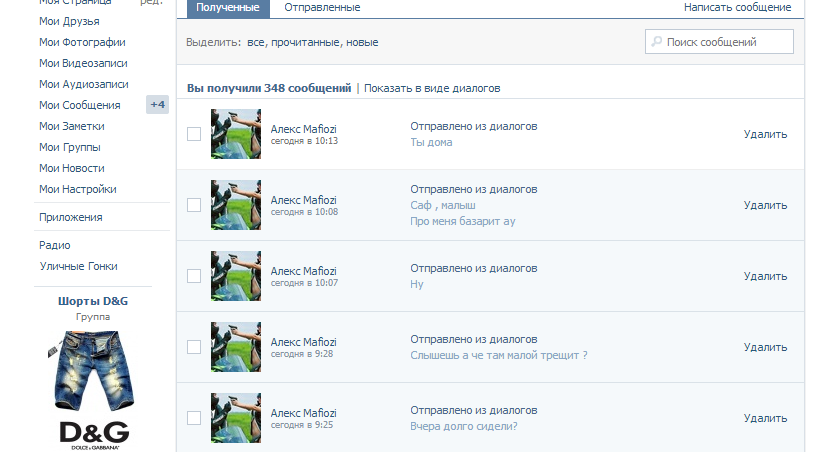Check the box for message 'Ну'
Viewport: 826px width, 452px height.
click(x=194, y=276)
